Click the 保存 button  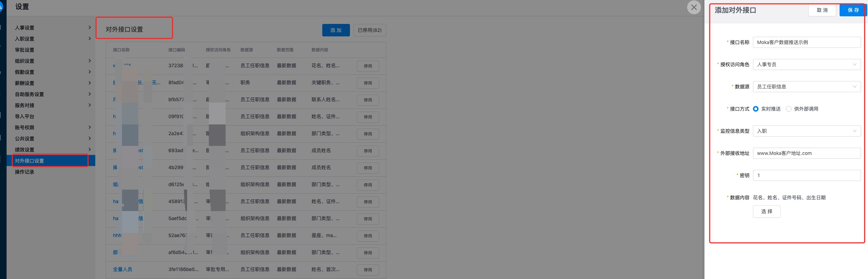(x=853, y=10)
